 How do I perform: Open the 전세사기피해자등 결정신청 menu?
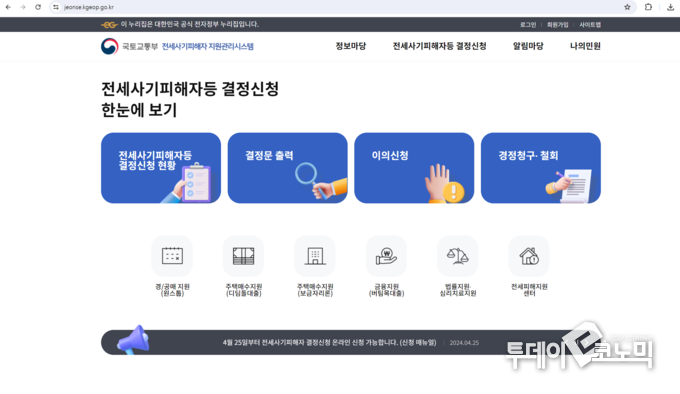439,46
